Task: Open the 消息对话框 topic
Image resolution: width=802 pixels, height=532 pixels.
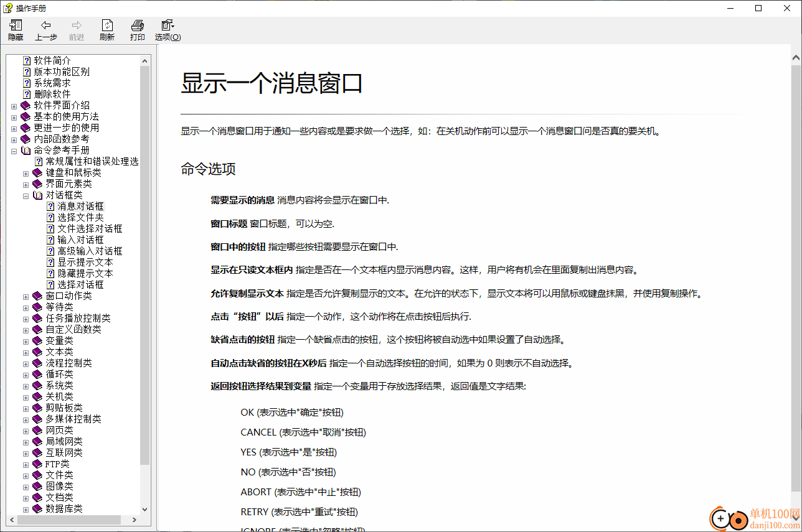Action: [81, 206]
